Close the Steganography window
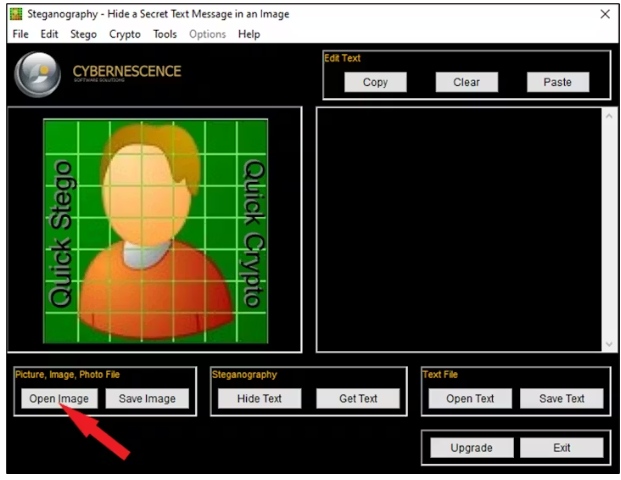Viewport: 621px width, 480px height. click(604, 14)
